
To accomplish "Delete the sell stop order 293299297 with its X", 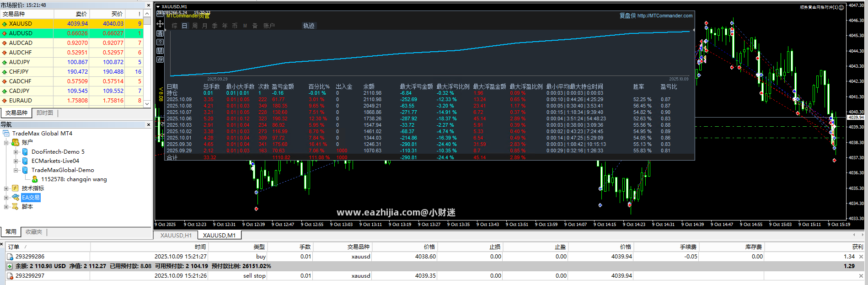I will pos(861,276).
